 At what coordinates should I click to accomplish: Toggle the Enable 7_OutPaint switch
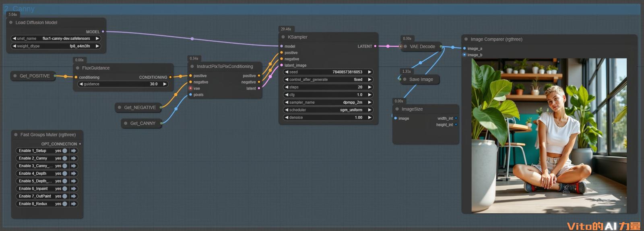pyautogui.click(x=65, y=196)
